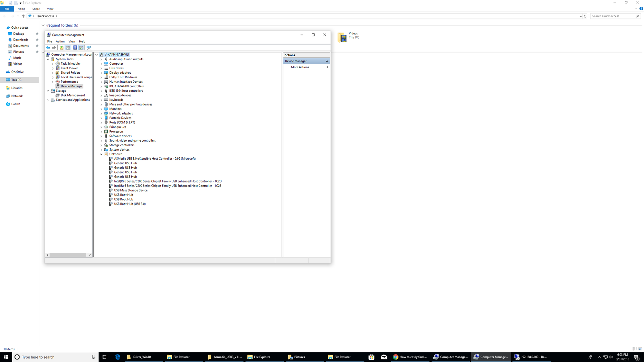
Task: Open the Help icon in the Computer Management toolbar
Action: 75,47
